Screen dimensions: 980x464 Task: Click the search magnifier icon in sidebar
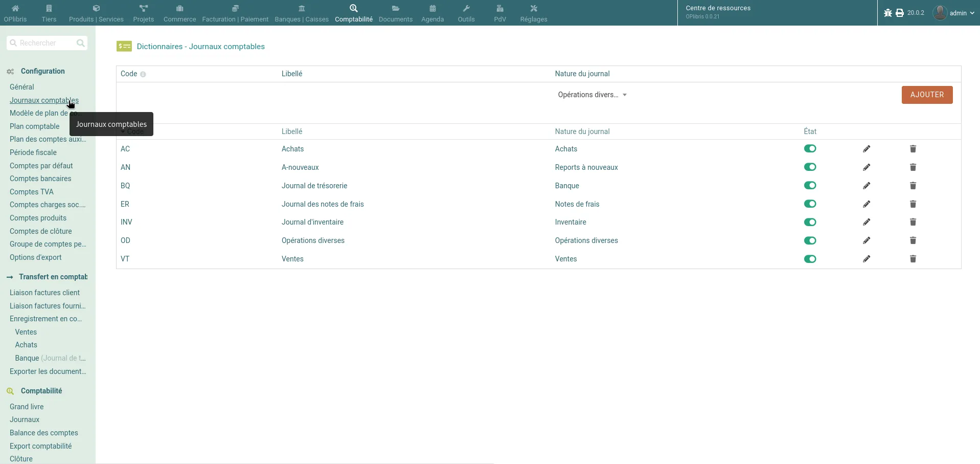pos(80,43)
